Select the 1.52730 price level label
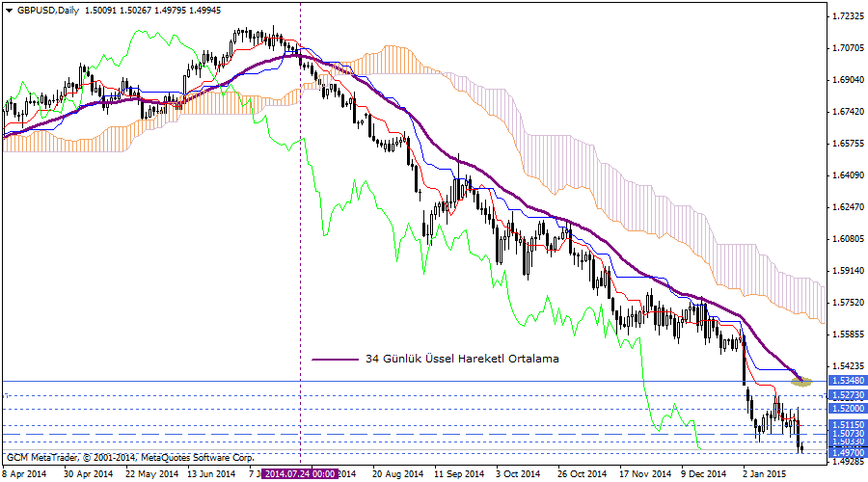Screen dimensions: 868x482 (x=847, y=395)
